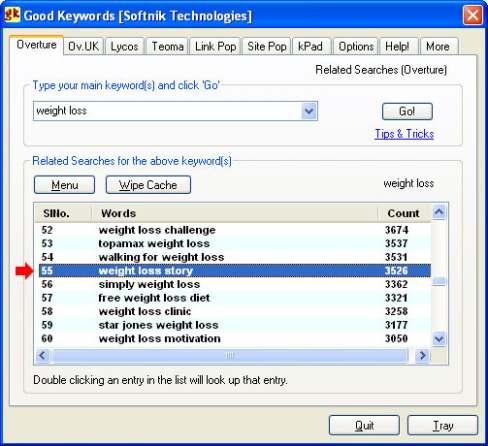Close the Good Keywords window
Image resolution: width=488 pixels, height=446 pixels.
pos(472,15)
